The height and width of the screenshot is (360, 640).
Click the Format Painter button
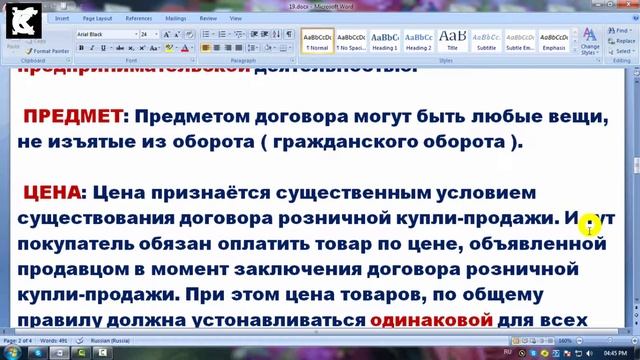(47, 51)
